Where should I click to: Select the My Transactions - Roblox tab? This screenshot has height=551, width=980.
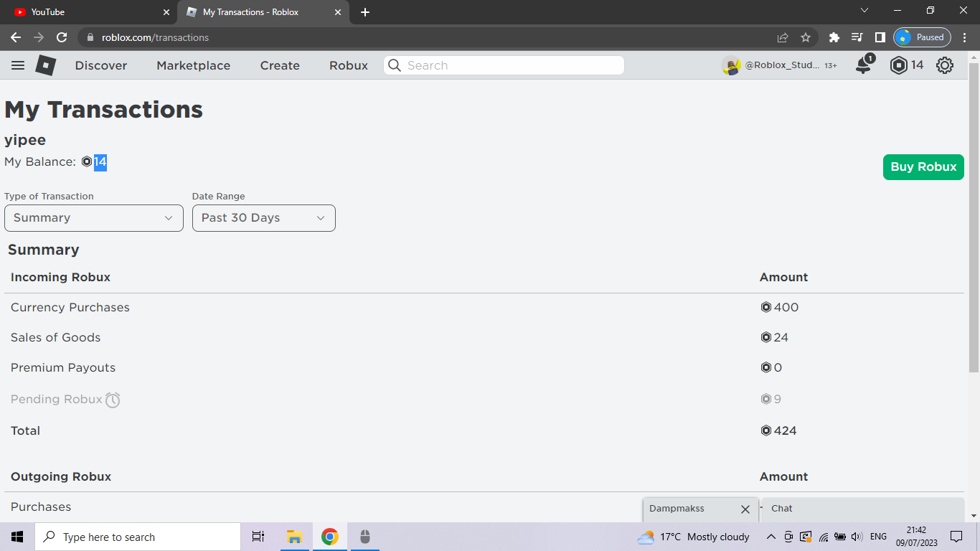point(263,12)
